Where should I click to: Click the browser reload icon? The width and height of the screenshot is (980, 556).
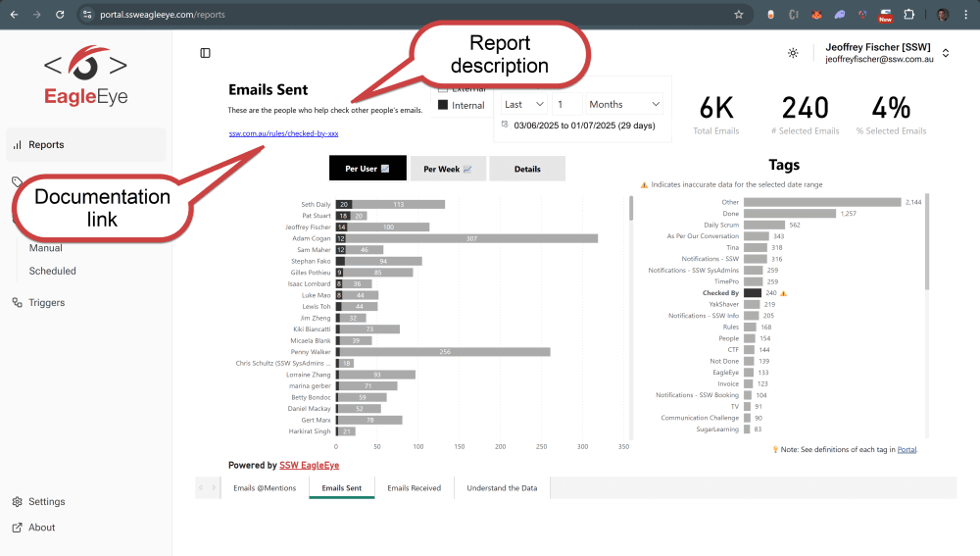[x=60, y=15]
